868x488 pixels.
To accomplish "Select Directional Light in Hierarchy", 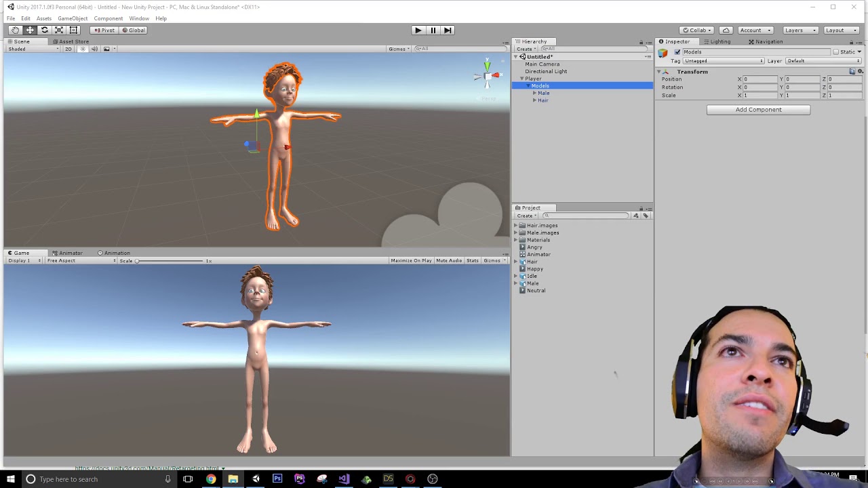I will click(x=546, y=71).
